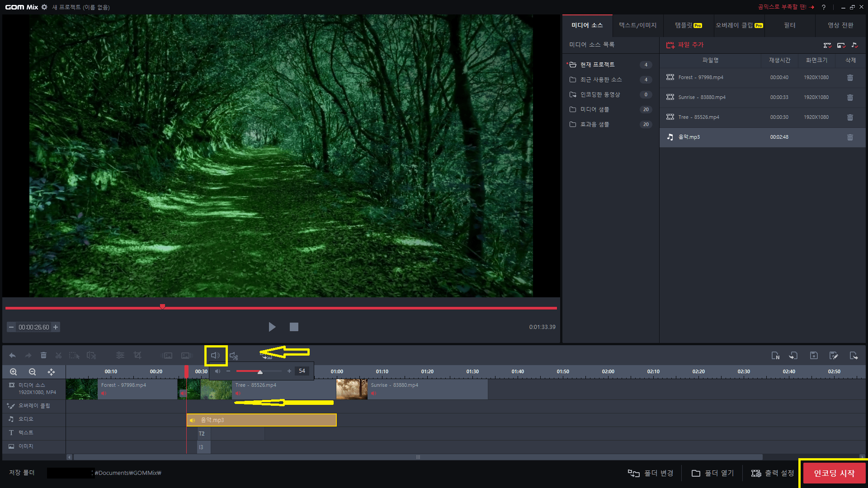Open the 텍스트/이미지 tab

coord(637,25)
